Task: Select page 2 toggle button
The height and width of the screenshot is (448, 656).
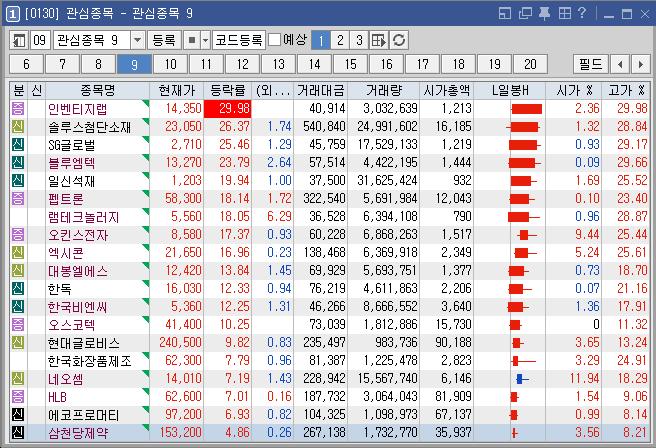Action: pyautogui.click(x=340, y=41)
